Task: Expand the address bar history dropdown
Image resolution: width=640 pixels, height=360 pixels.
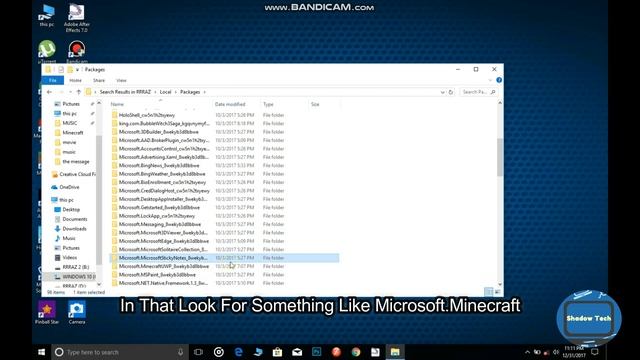Action: [442, 92]
